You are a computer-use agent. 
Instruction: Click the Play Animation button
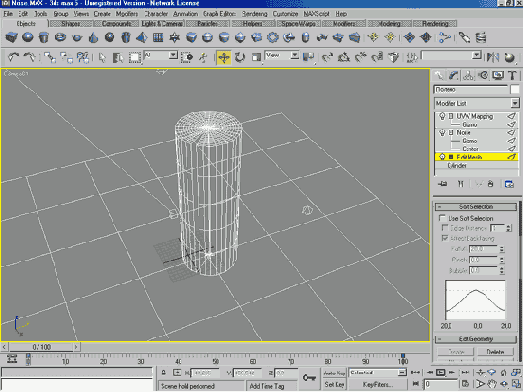(x=441, y=372)
